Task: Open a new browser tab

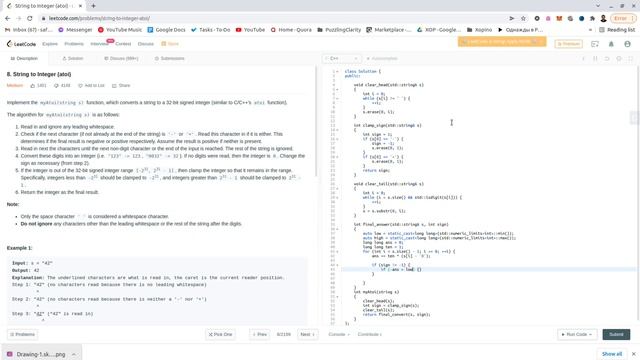Action: [93, 6]
